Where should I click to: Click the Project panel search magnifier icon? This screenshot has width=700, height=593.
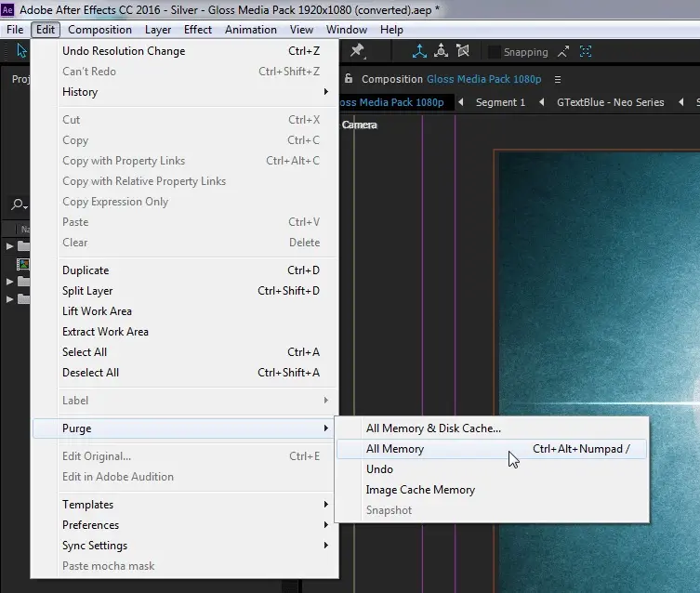[x=17, y=205]
